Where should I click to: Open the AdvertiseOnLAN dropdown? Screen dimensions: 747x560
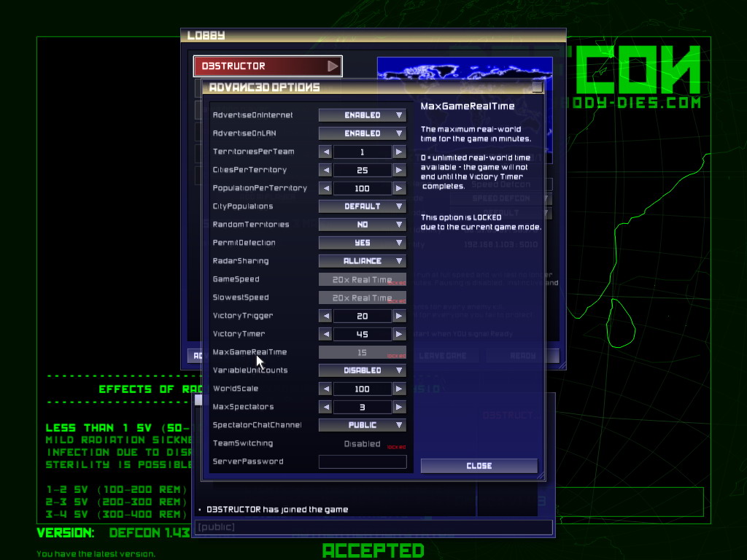click(x=363, y=133)
